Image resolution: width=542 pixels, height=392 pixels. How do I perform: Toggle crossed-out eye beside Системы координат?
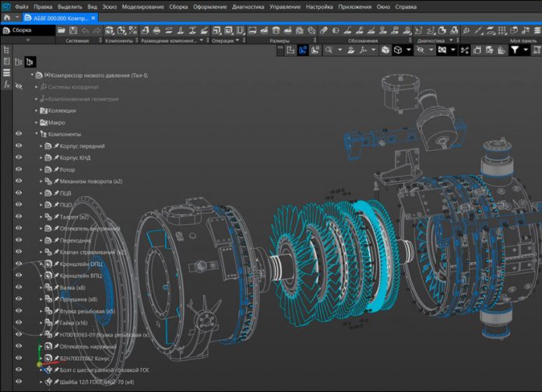click(19, 86)
